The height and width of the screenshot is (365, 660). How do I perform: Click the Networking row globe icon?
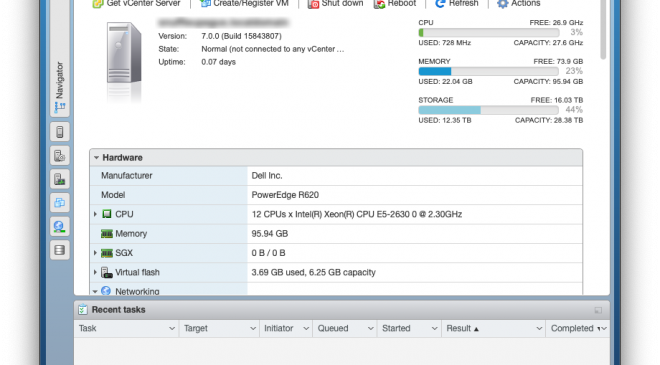[x=106, y=290]
